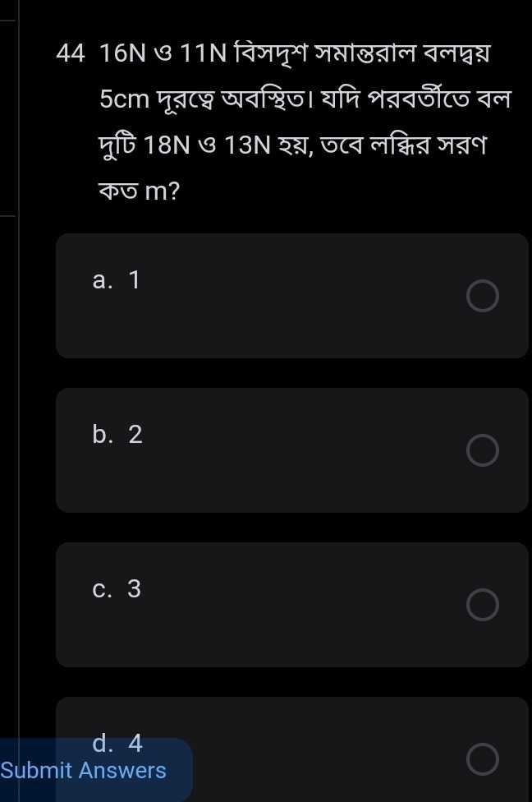Screen dimensions: 532x802
Task: Click the unselected circle next to option a
Action: click(483, 296)
